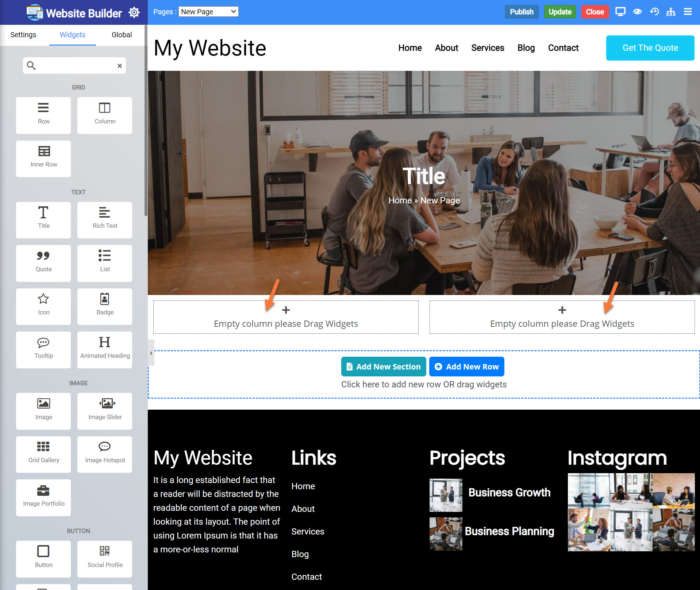The image size is (700, 590).
Task: Select the Animated Heading widget
Action: 105,350
